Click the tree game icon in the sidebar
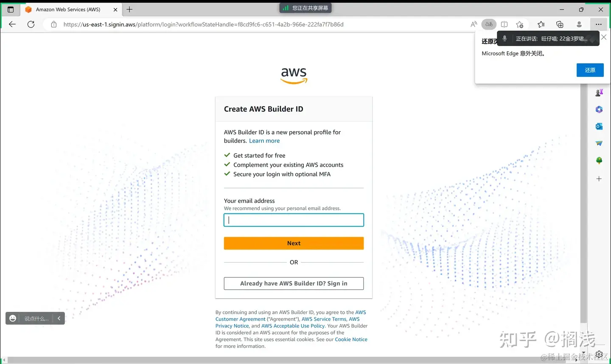Image resolution: width=611 pixels, height=364 pixels. click(x=599, y=160)
